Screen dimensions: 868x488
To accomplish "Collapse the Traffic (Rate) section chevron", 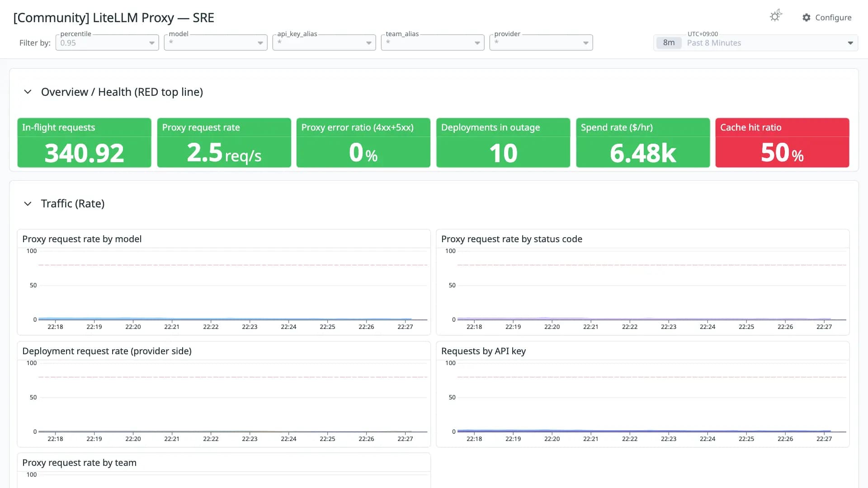I will (x=28, y=204).
